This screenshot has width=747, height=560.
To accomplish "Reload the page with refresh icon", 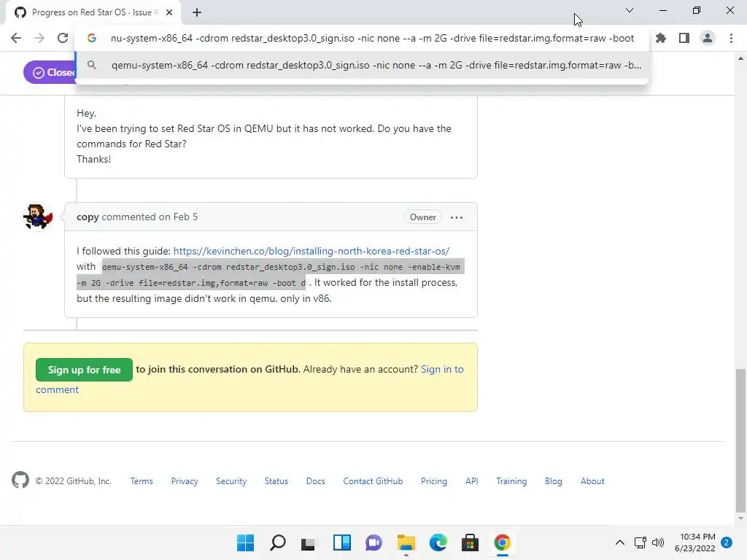I will [63, 38].
